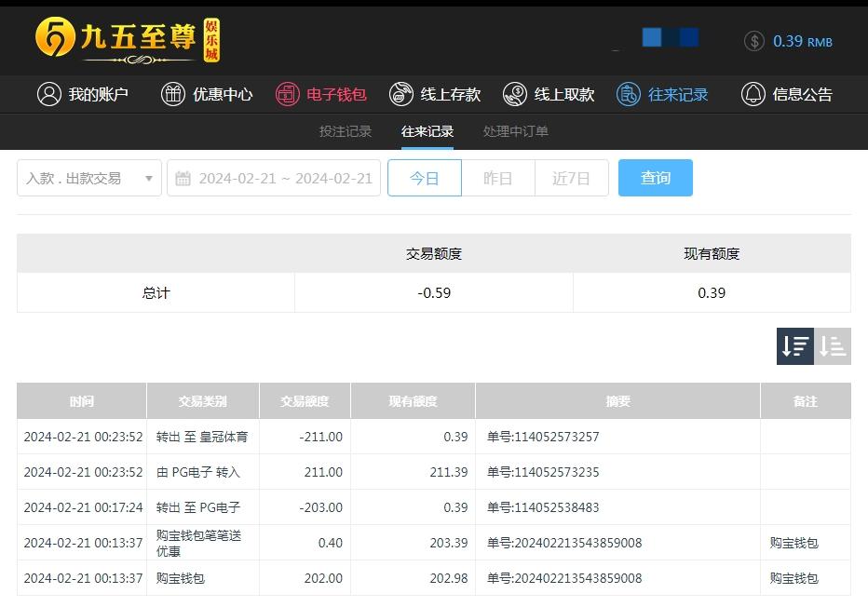Open the 优惠中心 gift icon
Screen dimensions: 868x607
(173, 94)
